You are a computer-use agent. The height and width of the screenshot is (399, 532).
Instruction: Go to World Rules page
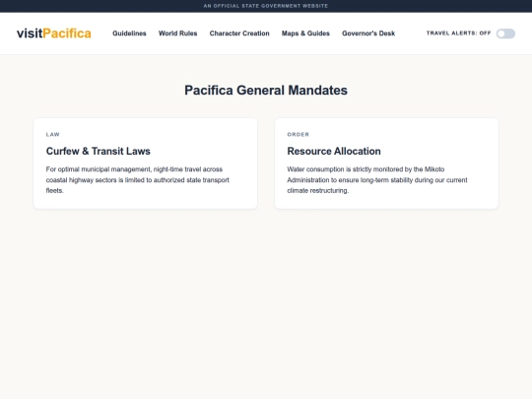coord(177,33)
